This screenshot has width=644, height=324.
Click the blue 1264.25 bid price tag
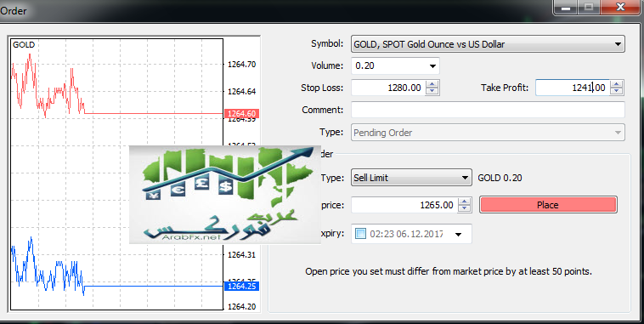pyautogui.click(x=241, y=287)
